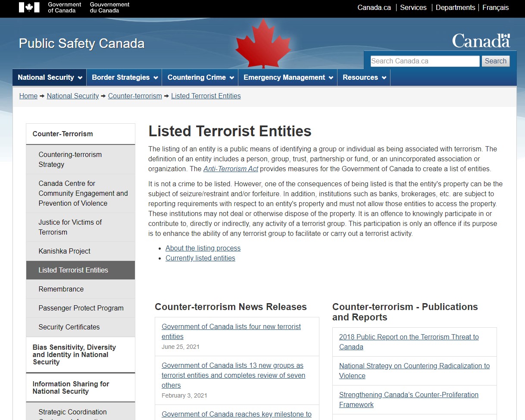The height and width of the screenshot is (420, 525).
Task: Open Passenger Protect Program sidebar item
Action: 81,308
